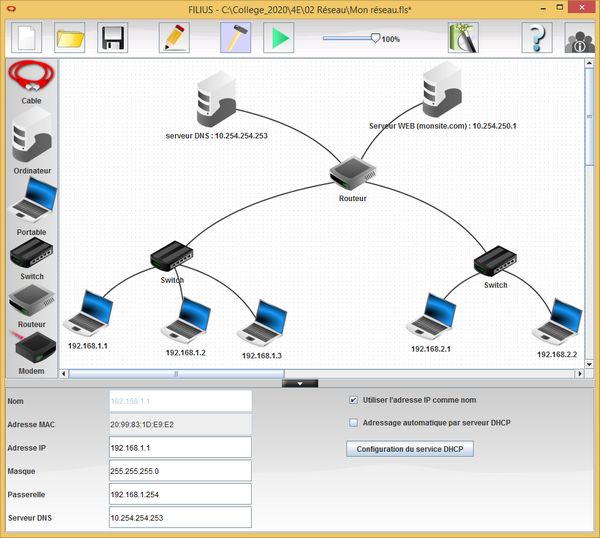Save the network with the floppy disk icon
The image size is (600, 538).
coord(113,38)
